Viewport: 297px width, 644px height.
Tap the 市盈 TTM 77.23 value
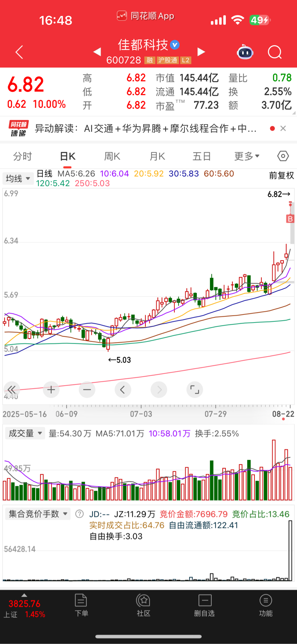(x=206, y=105)
